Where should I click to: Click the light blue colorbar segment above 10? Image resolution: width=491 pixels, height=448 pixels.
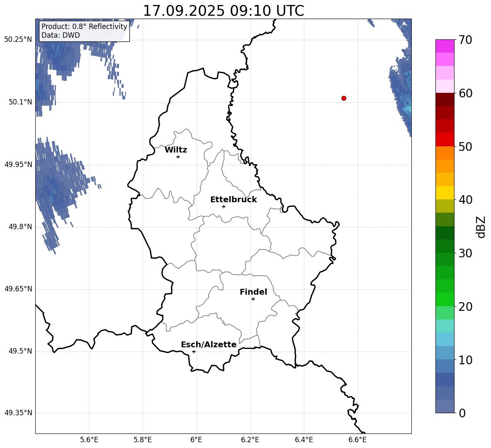(445, 353)
